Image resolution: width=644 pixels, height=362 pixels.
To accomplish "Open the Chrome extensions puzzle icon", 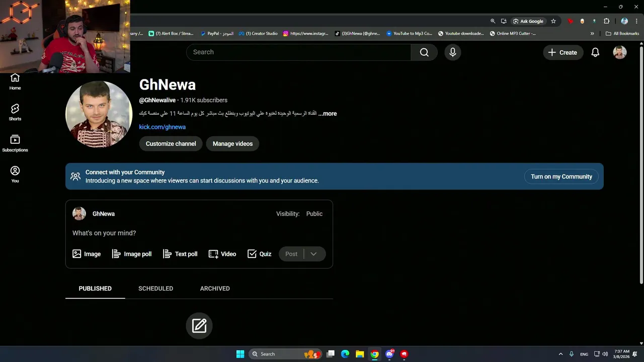I will (x=606, y=21).
